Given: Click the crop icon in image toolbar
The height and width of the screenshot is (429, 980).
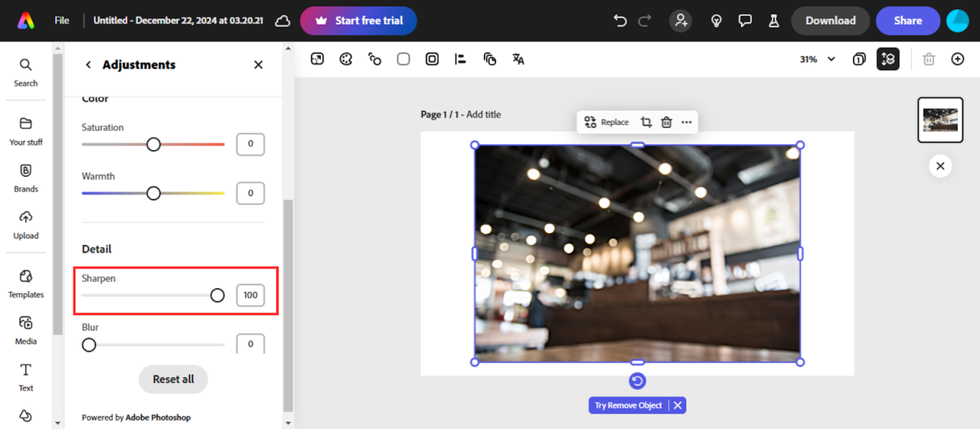Looking at the screenshot, I should [646, 122].
